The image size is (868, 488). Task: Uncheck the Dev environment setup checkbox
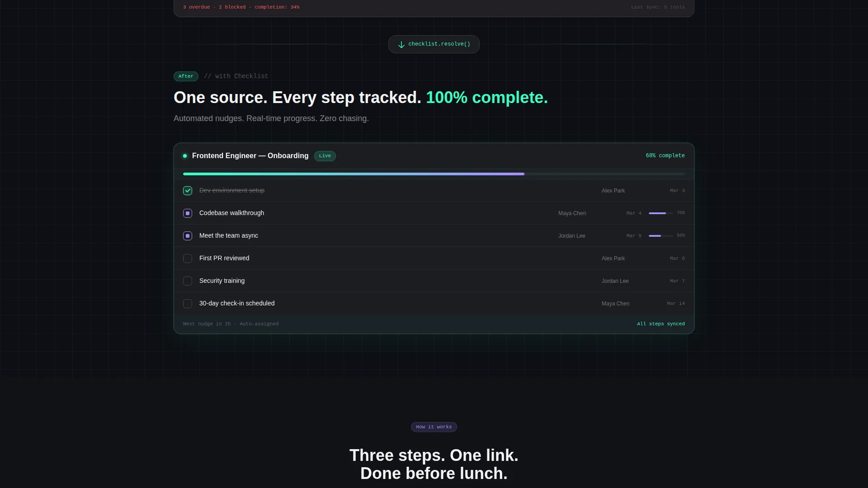coord(188,191)
